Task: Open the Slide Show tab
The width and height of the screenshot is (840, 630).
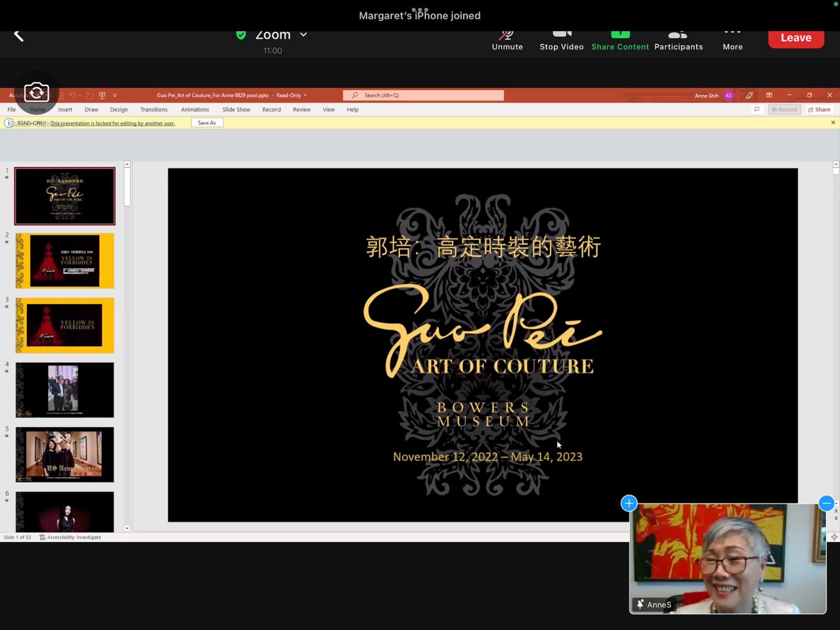Action: pyautogui.click(x=236, y=109)
